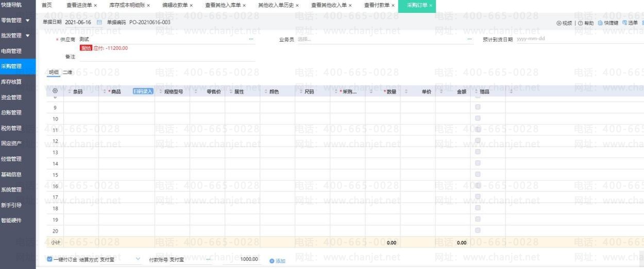Screen dimensions: 644x269
Task: Toggle the 一键付订金 checkbox
Action: pyautogui.click(x=49, y=260)
